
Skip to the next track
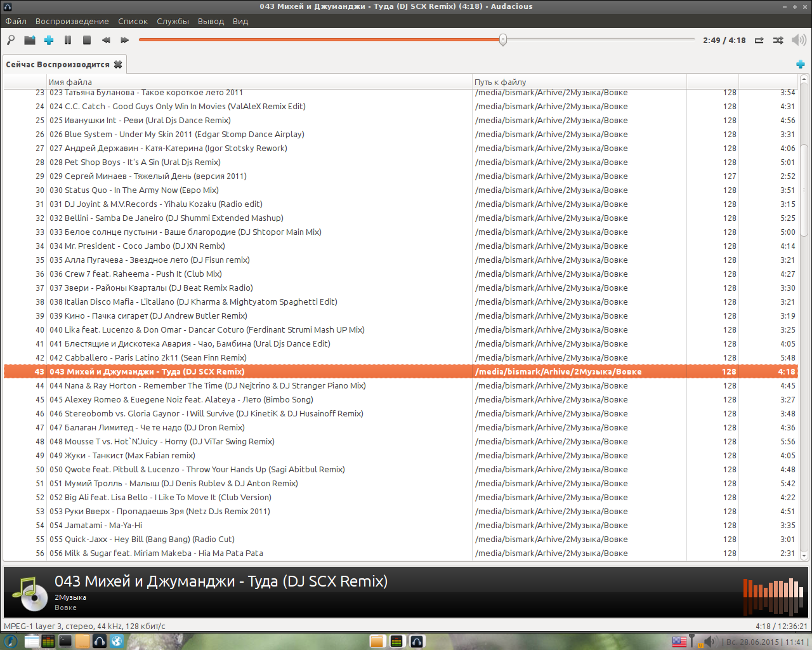click(x=125, y=40)
